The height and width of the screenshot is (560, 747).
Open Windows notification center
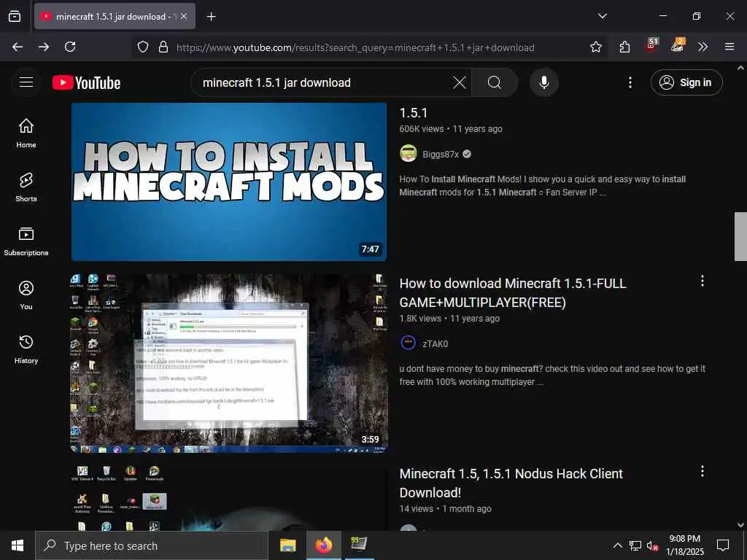pos(723,545)
